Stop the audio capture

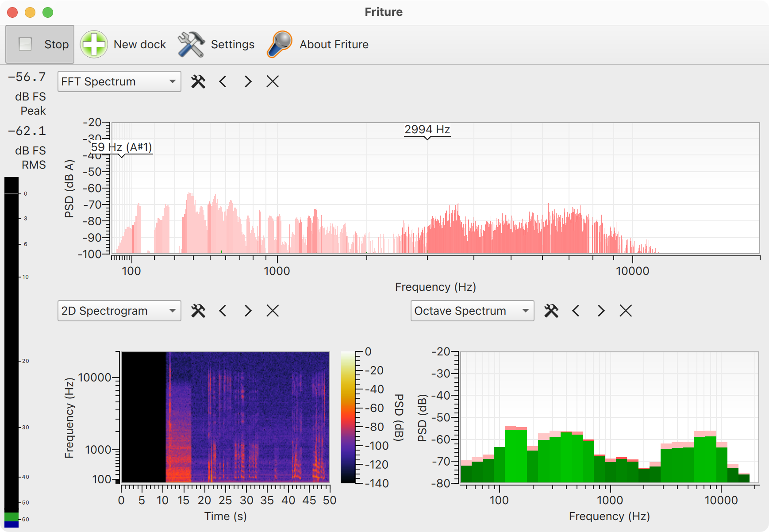point(40,44)
